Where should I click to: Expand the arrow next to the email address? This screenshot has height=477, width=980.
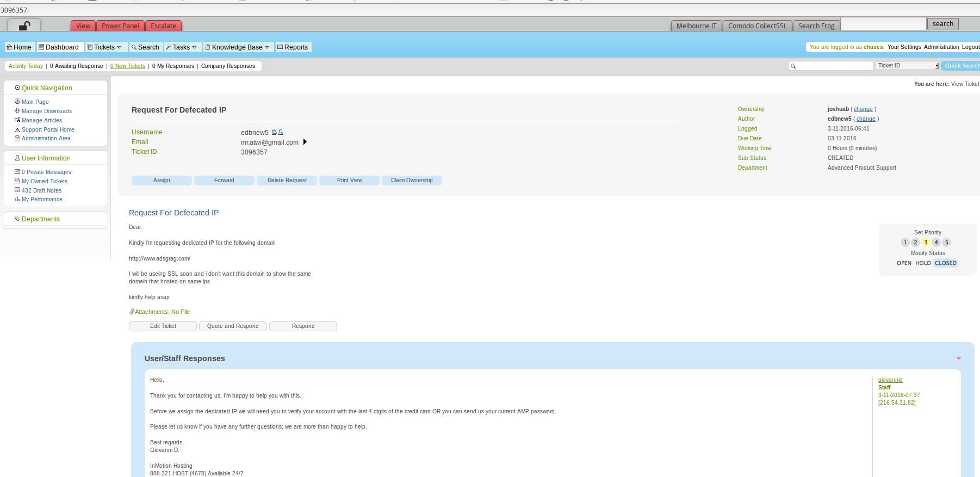[305, 142]
